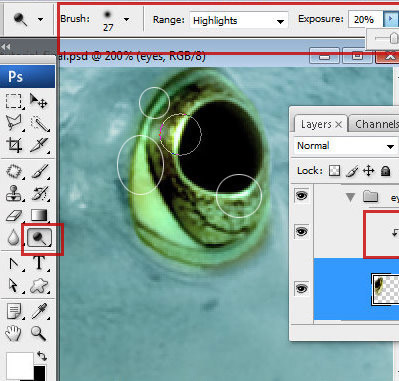The height and width of the screenshot is (381, 399).
Task: Select the Rectangular Marquee tool
Action: coord(14,101)
